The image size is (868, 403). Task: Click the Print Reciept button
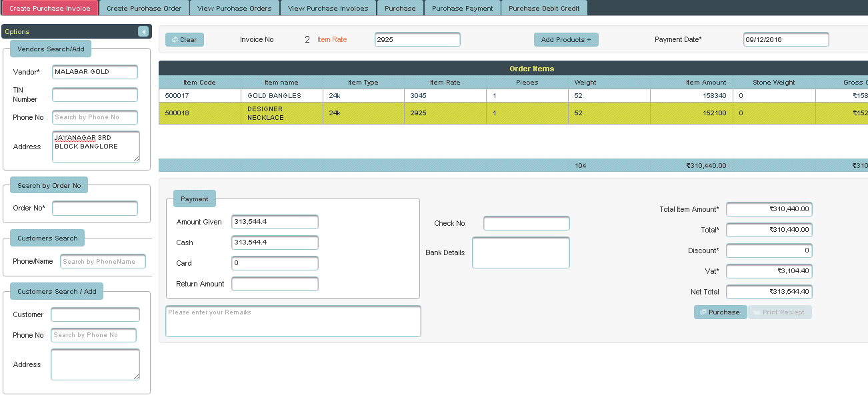779,312
